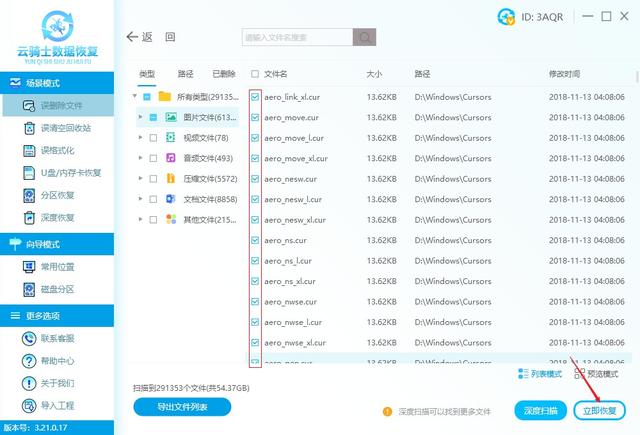Uncheck aero_move.cur file checkbox

255,118
